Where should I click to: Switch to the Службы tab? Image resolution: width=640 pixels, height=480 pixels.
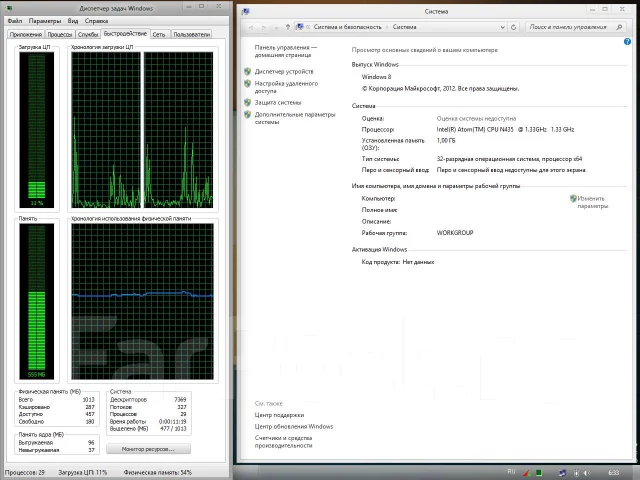tap(88, 35)
